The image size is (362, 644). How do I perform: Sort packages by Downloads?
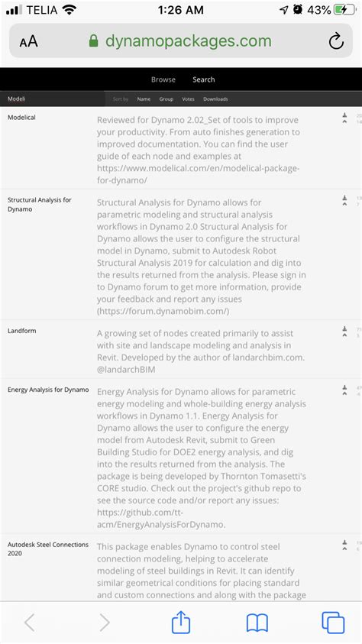pyautogui.click(x=215, y=99)
